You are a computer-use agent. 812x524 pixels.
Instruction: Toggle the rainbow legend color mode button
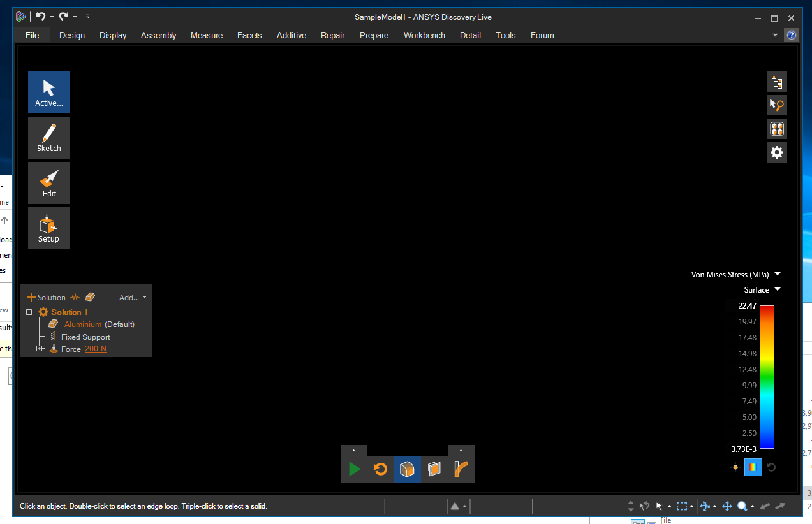pyautogui.click(x=753, y=467)
